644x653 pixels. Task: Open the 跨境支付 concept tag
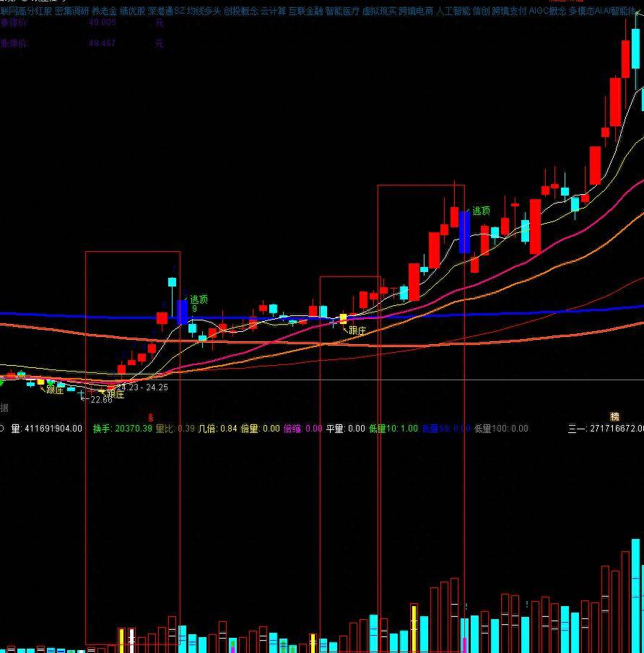coord(510,12)
